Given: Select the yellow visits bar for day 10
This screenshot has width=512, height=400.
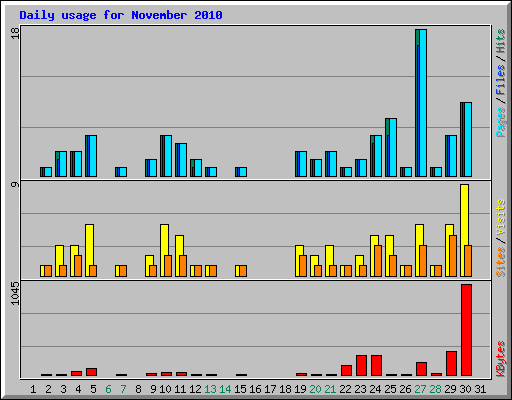Looking at the screenshot, I should tap(164, 250).
